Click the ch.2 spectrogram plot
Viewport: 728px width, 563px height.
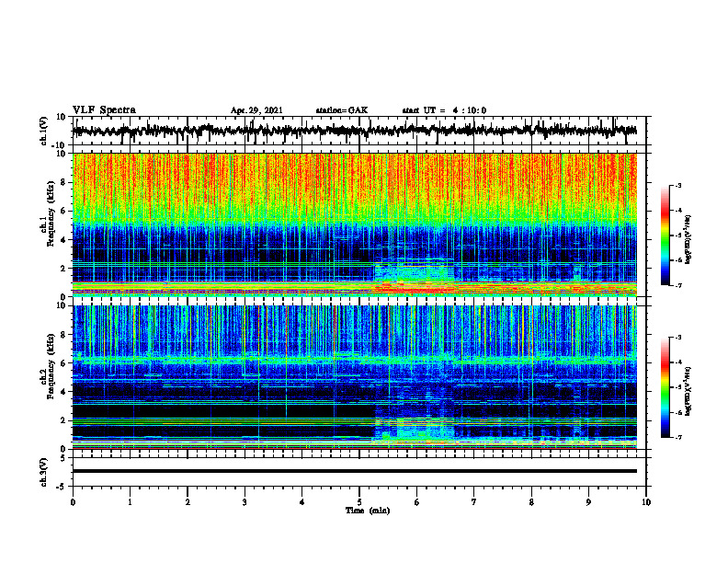[354, 377]
